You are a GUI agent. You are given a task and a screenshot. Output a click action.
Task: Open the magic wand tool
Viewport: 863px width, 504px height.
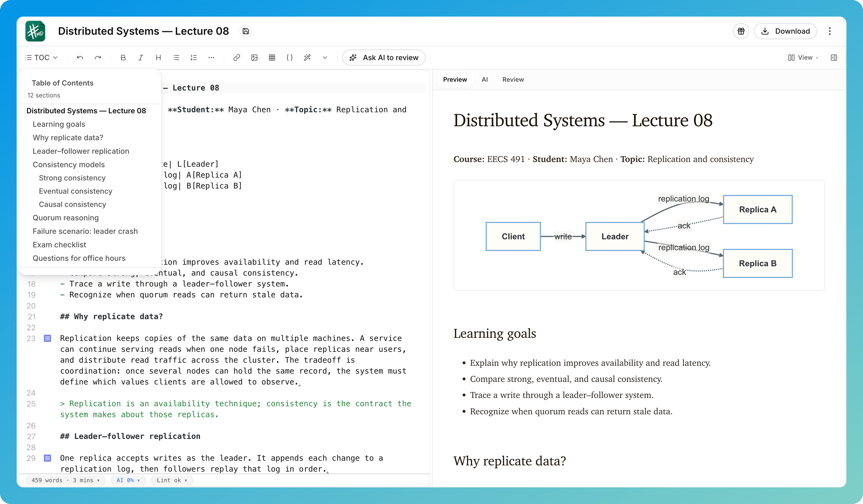pos(308,58)
